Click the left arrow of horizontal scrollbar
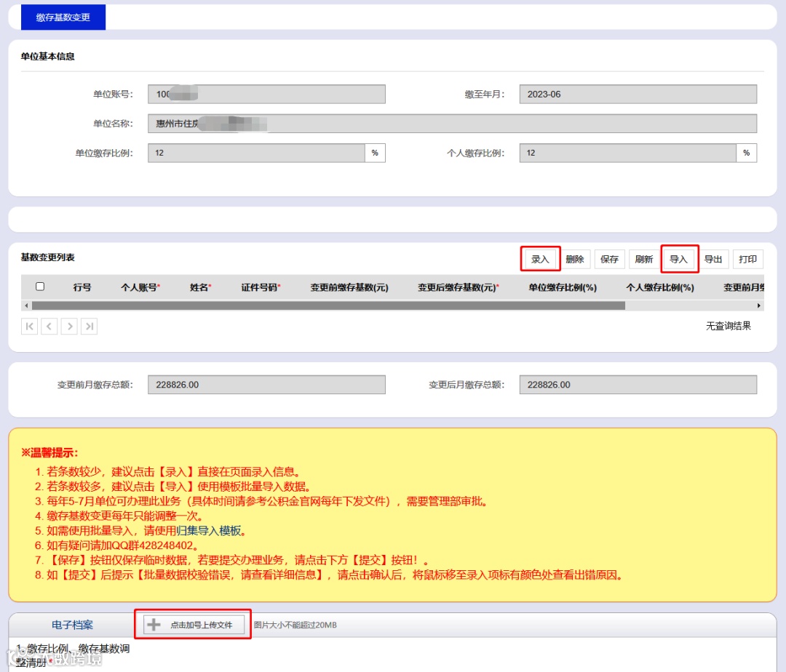The width and height of the screenshot is (786, 672). point(26,305)
